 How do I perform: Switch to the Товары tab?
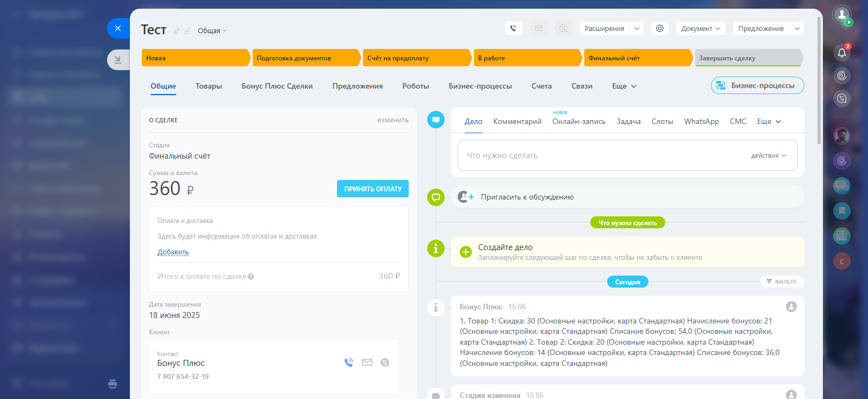tap(209, 86)
